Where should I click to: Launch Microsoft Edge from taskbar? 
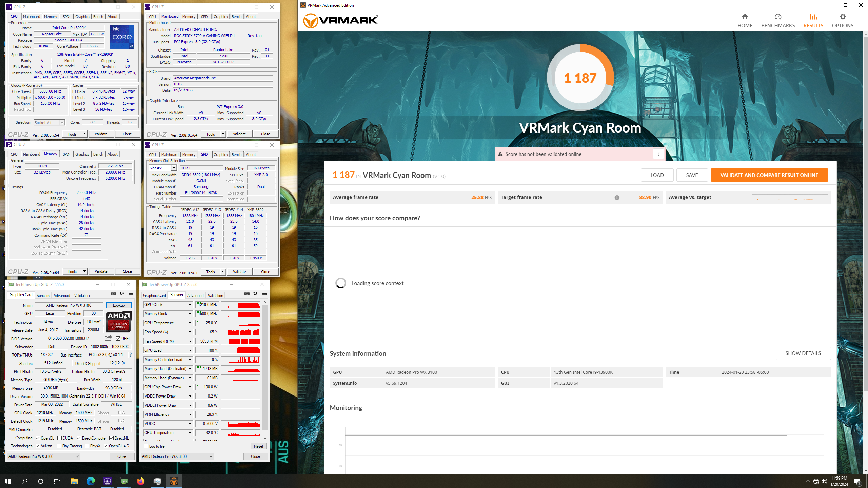point(91,481)
